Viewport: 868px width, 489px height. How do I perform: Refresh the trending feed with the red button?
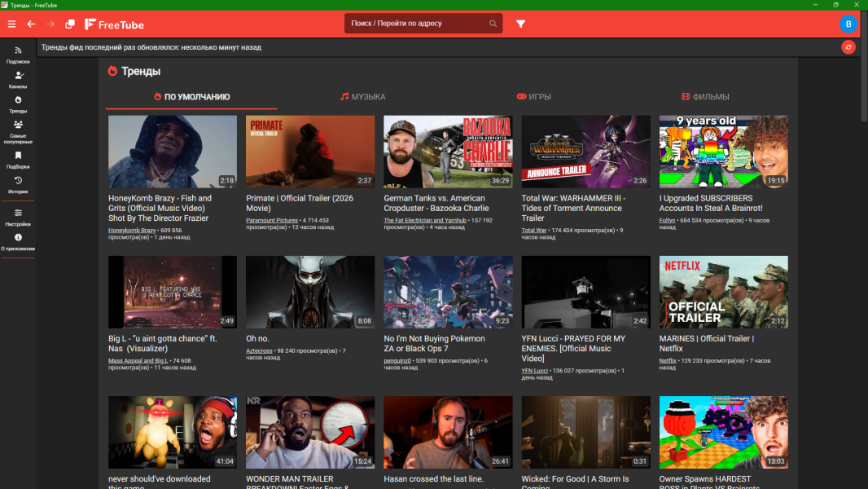click(x=848, y=47)
